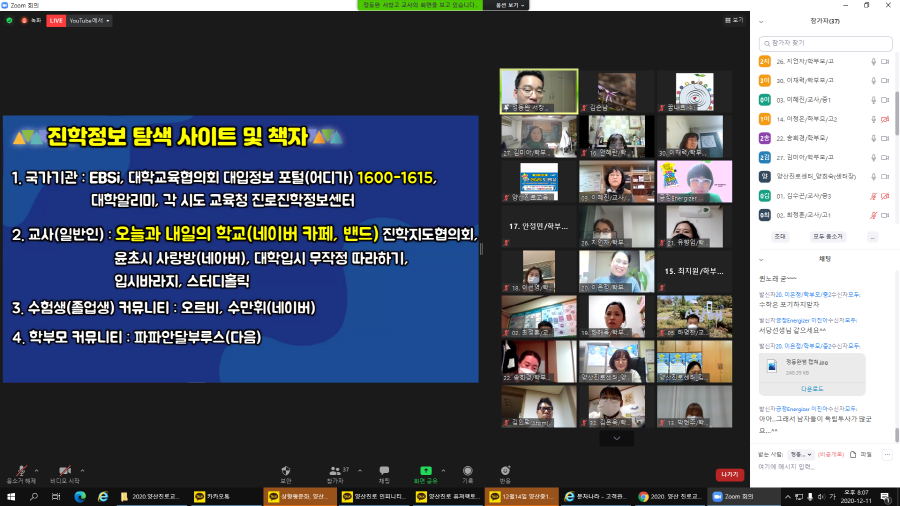Open the 보기 view layout menu

tap(734, 20)
